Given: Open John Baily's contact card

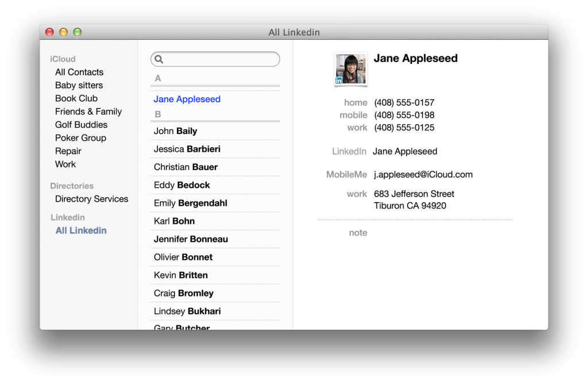Looking at the screenshot, I should coord(175,131).
